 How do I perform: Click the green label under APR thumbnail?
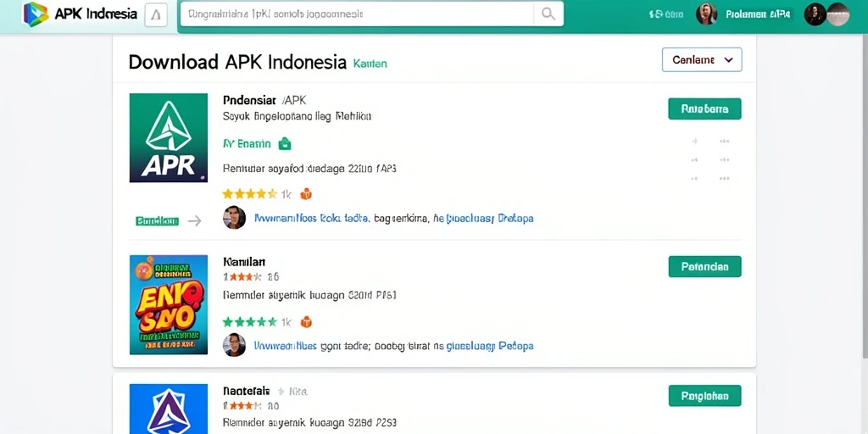[157, 221]
